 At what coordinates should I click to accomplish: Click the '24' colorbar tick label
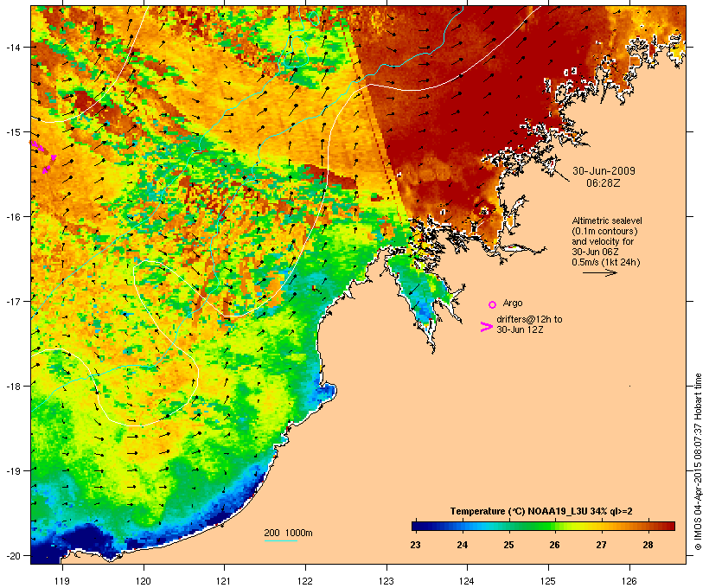pyautogui.click(x=462, y=545)
